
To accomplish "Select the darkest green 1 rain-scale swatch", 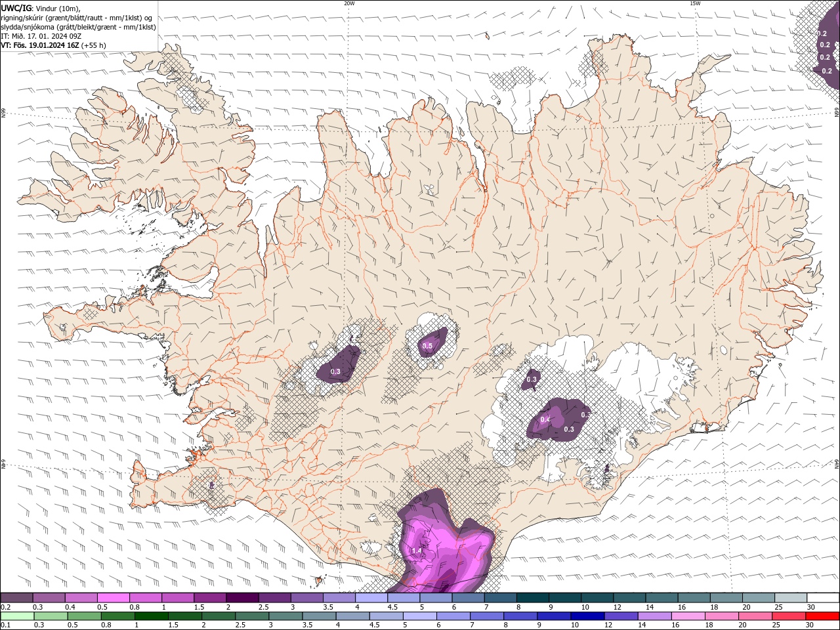I will click(x=152, y=616).
